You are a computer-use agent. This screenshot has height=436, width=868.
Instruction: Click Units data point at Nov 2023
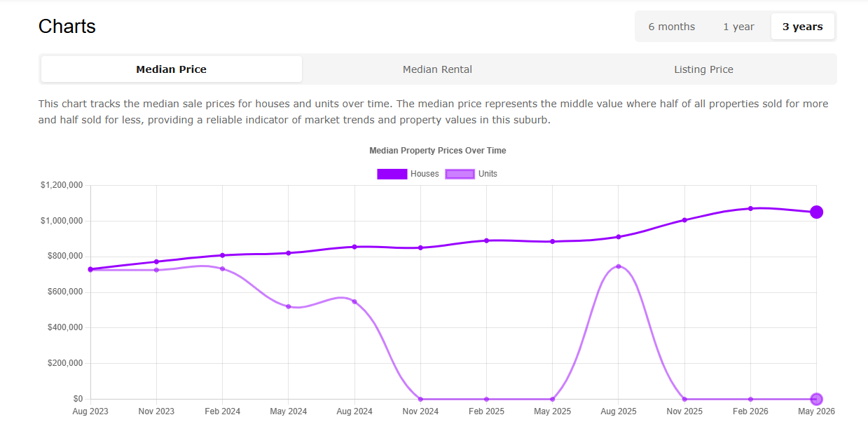(156, 270)
